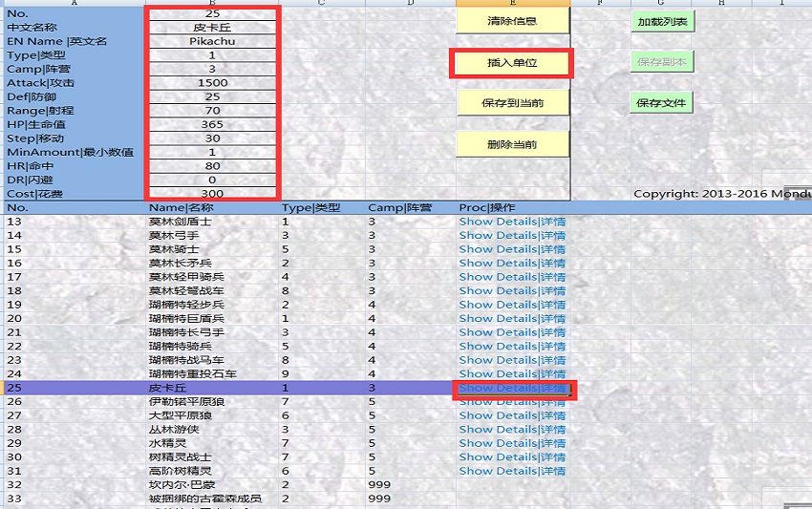
Task: Select the HP value cell showing 365
Action: point(212,124)
